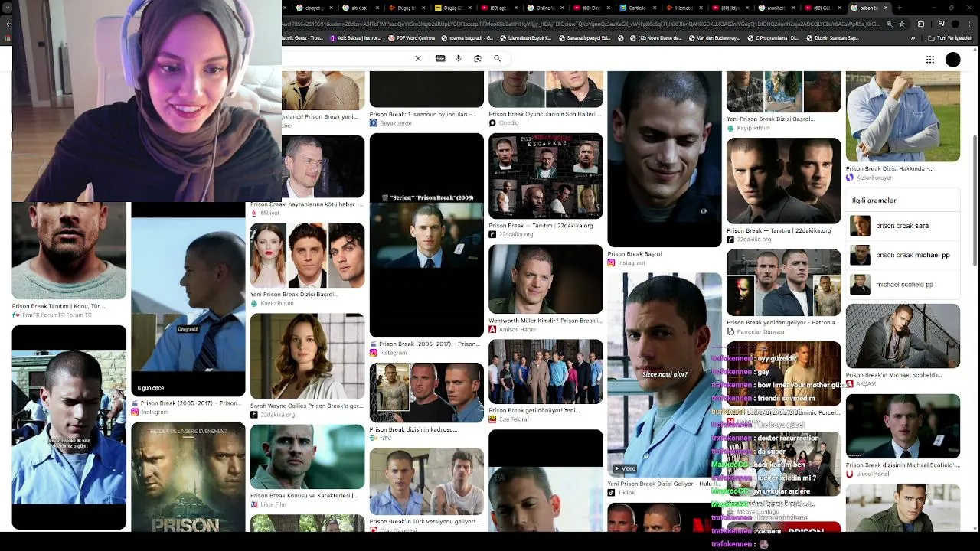Open 'Yeni Prison Break Dizisi Geliyor - Hulu' caption

663,484
